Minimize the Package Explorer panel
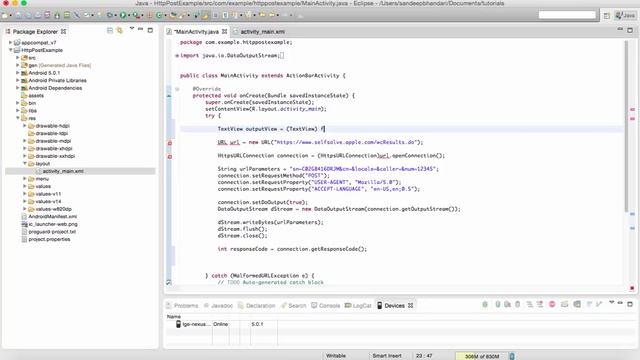This screenshot has width=640, height=360. click(x=140, y=29)
